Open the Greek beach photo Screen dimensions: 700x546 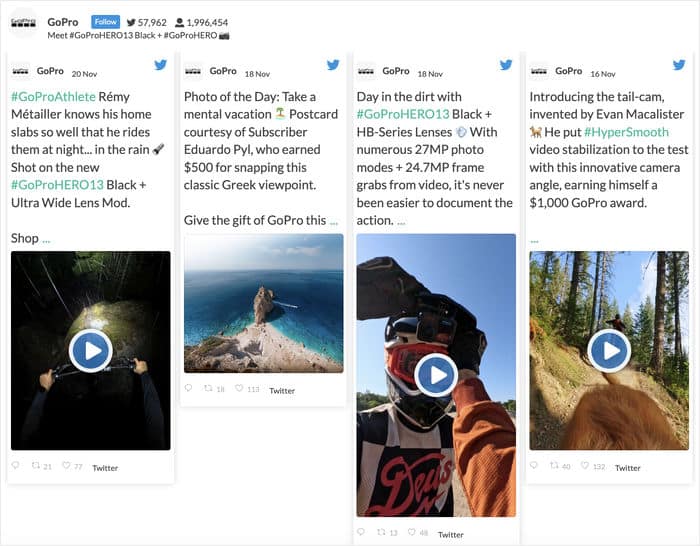pyautogui.click(x=264, y=303)
